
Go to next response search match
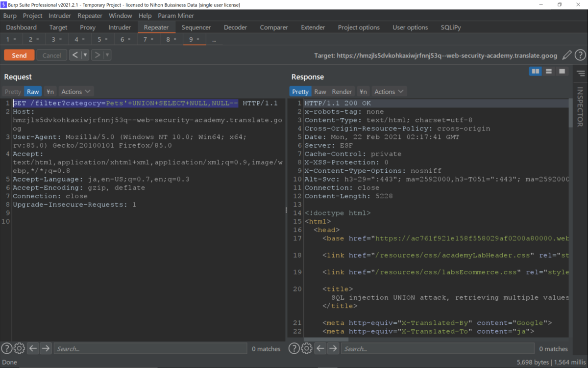click(333, 348)
